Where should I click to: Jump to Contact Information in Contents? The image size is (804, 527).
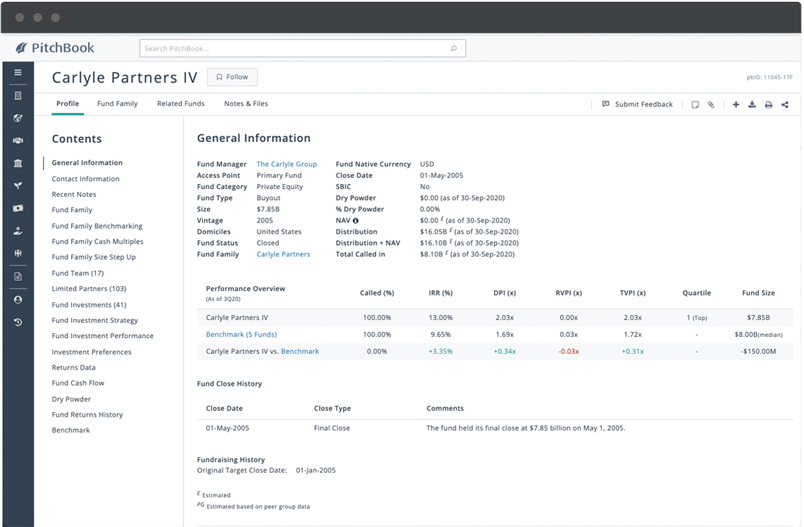click(85, 179)
